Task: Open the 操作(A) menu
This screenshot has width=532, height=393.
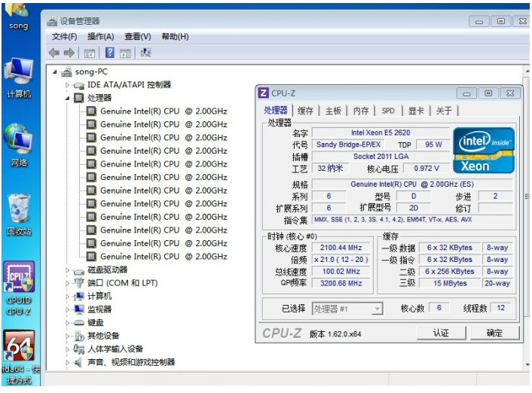Action: (100, 37)
